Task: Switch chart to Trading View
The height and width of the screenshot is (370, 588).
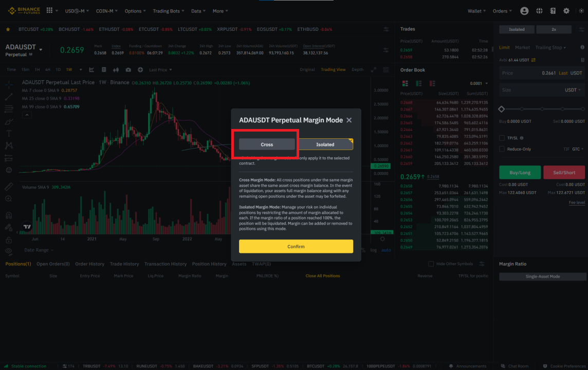Action: (333, 70)
